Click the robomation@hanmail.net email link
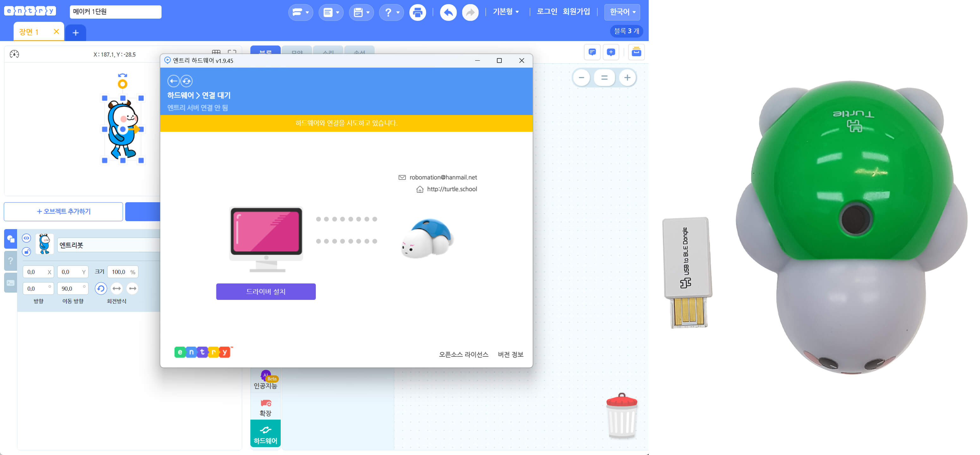The width and height of the screenshot is (980, 455). pos(443,178)
